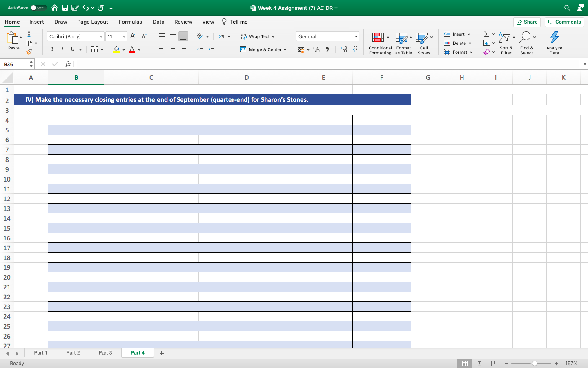This screenshot has height=368, width=588.
Task: Click the Redo icon in title bar
Action: click(101, 8)
